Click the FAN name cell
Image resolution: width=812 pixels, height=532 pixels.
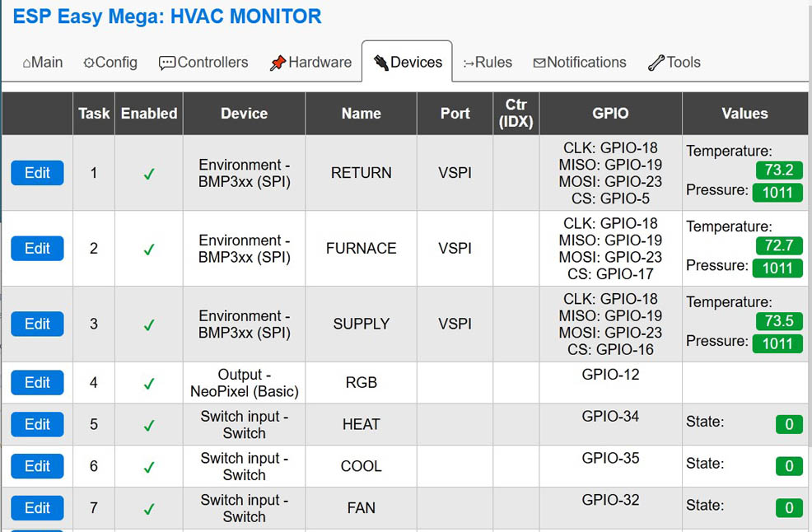pos(361,508)
